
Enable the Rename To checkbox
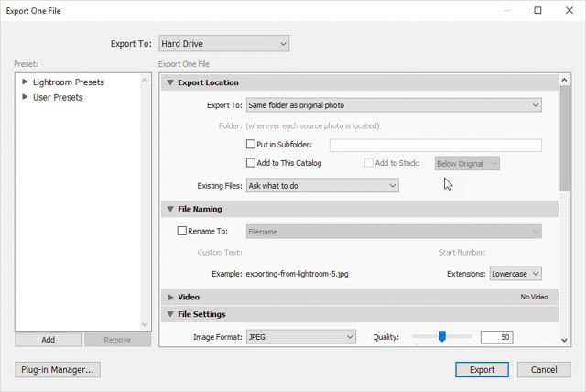(182, 231)
